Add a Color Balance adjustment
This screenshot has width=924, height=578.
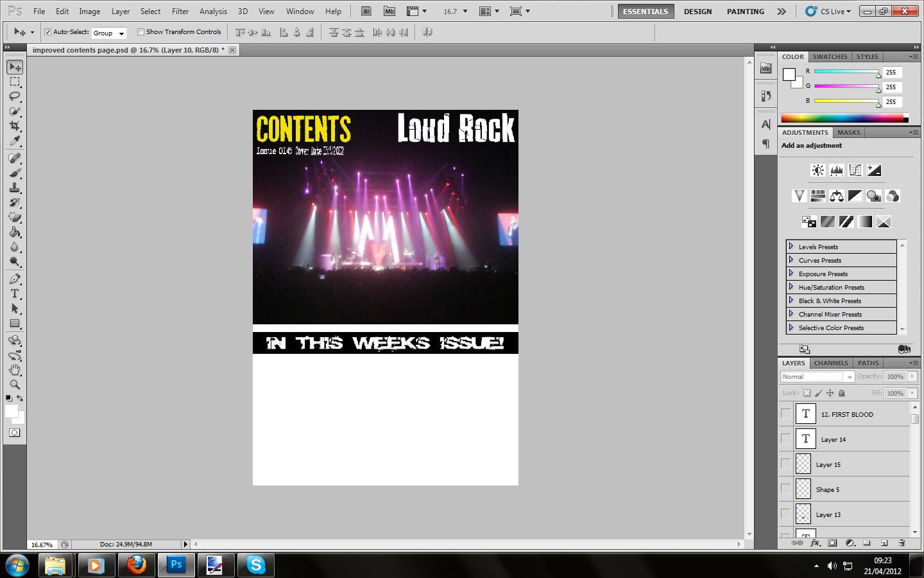point(836,196)
